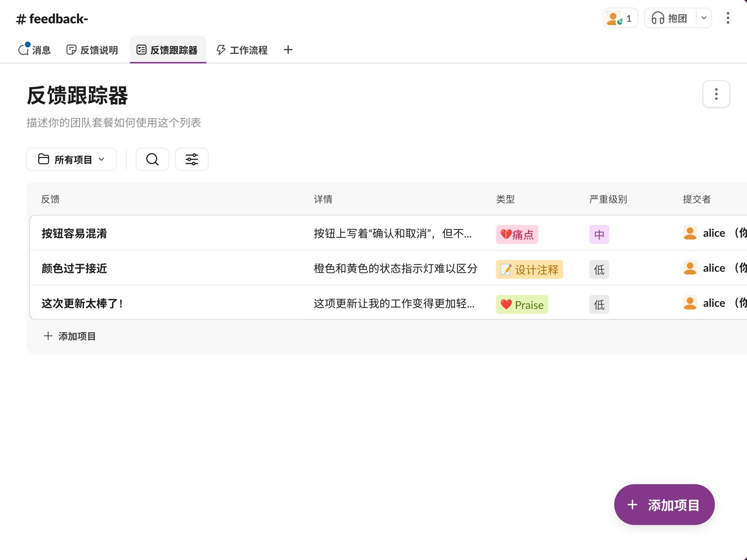Expand the huddle options chevron
Image resolution: width=747 pixels, height=560 pixels.
(703, 18)
